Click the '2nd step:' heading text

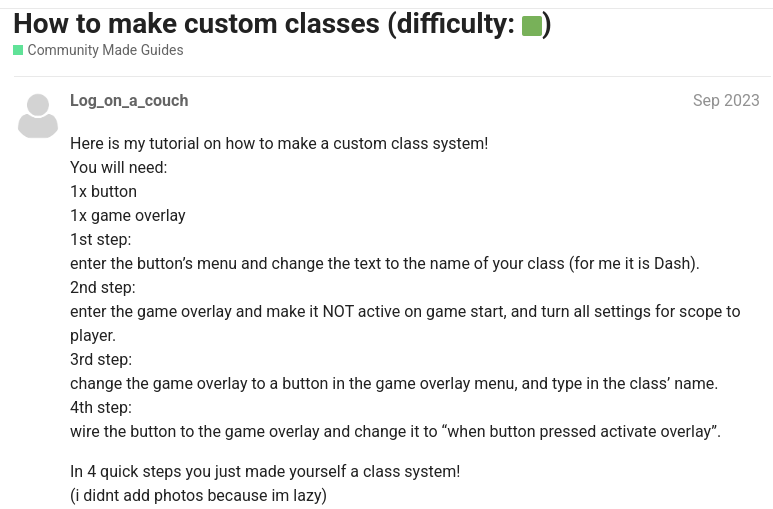(102, 287)
